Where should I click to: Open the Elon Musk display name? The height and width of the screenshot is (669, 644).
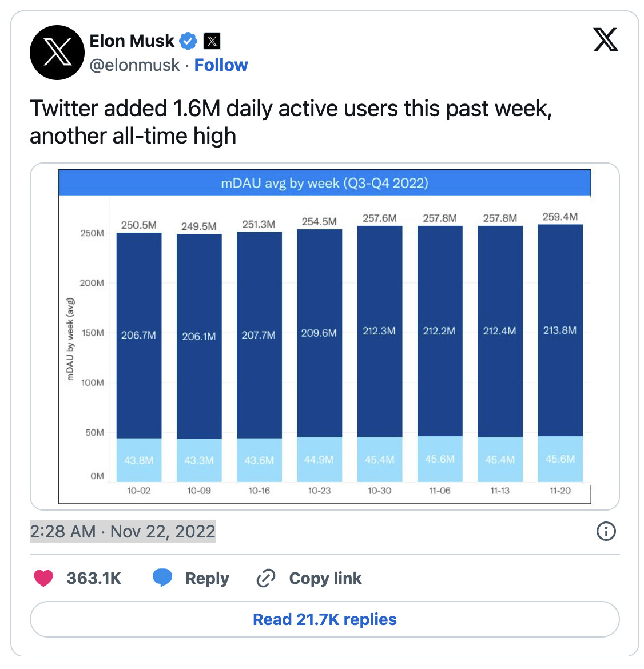coord(132,41)
